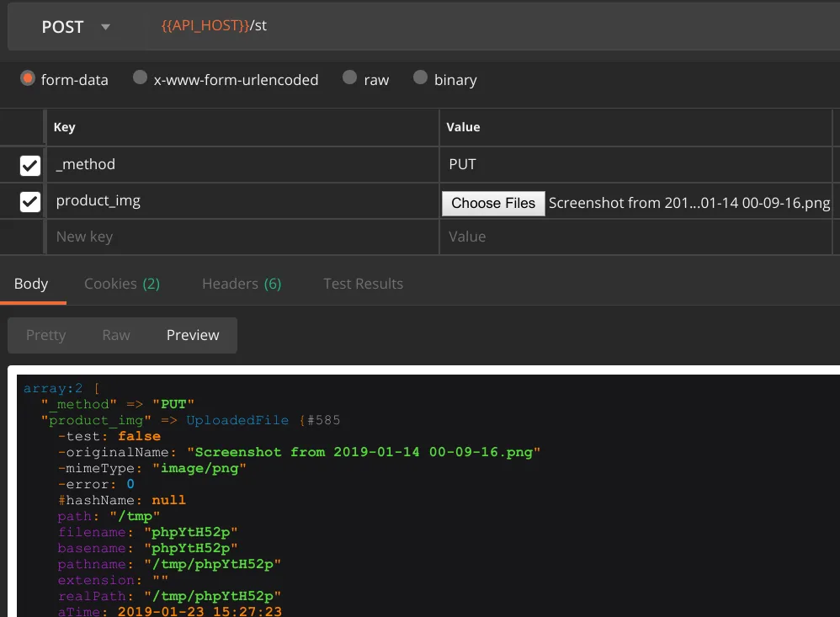Image resolution: width=840 pixels, height=617 pixels.
Task: Open the Headers (6) tab
Action: 242,284
